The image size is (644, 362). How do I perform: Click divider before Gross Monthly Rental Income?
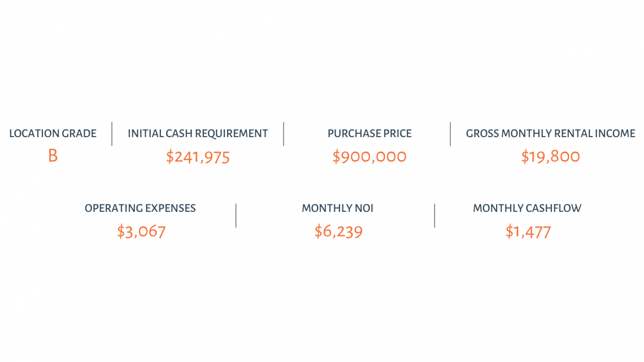coord(450,134)
